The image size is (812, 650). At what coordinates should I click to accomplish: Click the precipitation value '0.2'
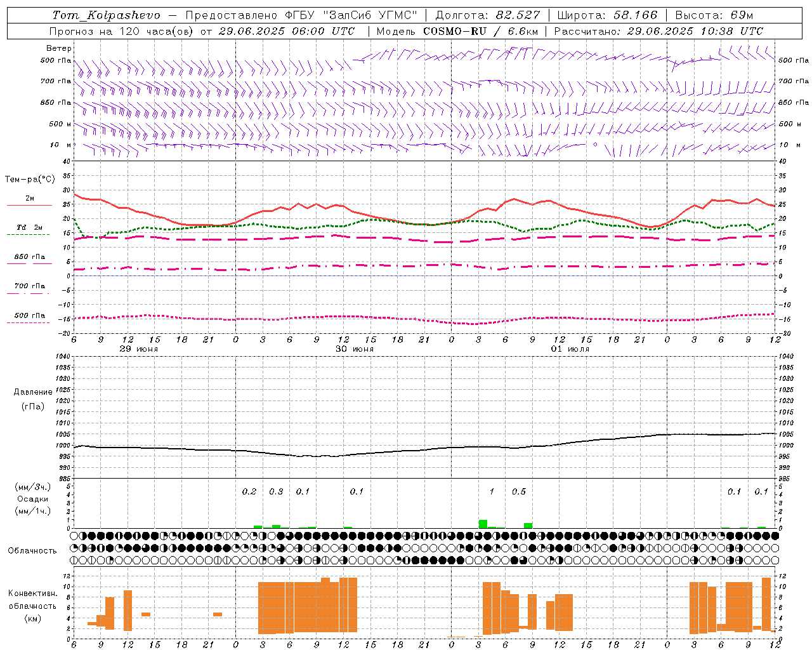[x=249, y=491]
